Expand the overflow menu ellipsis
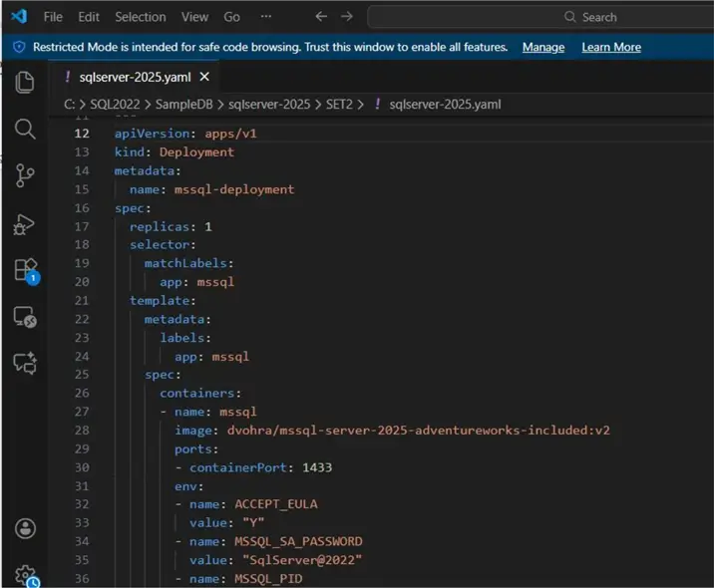The height and width of the screenshot is (588, 714). pyautogui.click(x=266, y=17)
